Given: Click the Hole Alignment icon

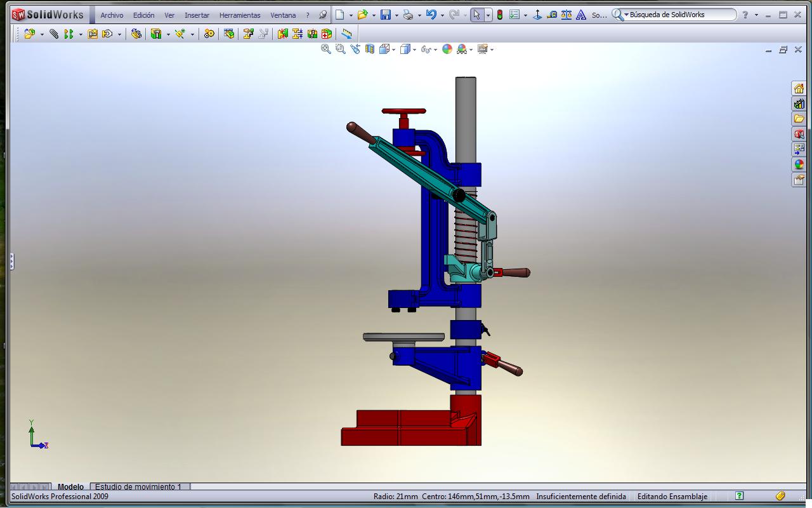Looking at the screenshot, I should tap(311, 34).
